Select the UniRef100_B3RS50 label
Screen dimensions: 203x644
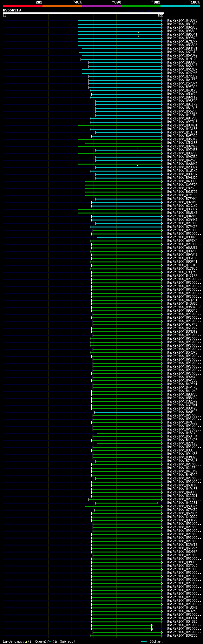[182, 636]
